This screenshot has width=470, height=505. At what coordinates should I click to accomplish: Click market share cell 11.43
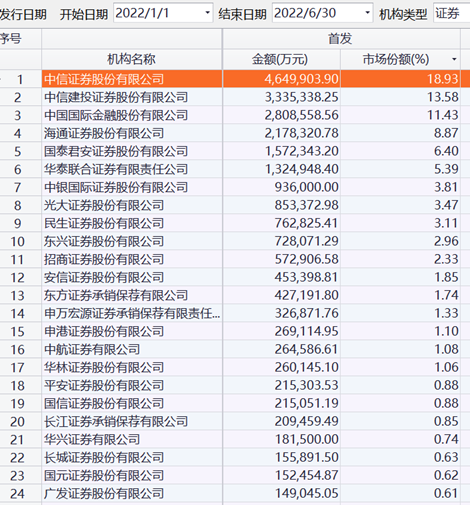click(400, 115)
